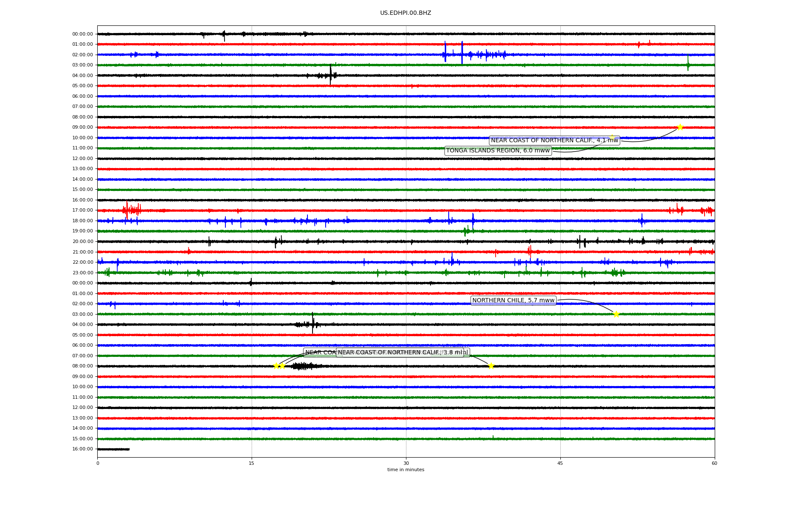The height and width of the screenshot is (508, 812).
Task: Click the short final 16:00:00 black trace segment
Action: (x=113, y=449)
